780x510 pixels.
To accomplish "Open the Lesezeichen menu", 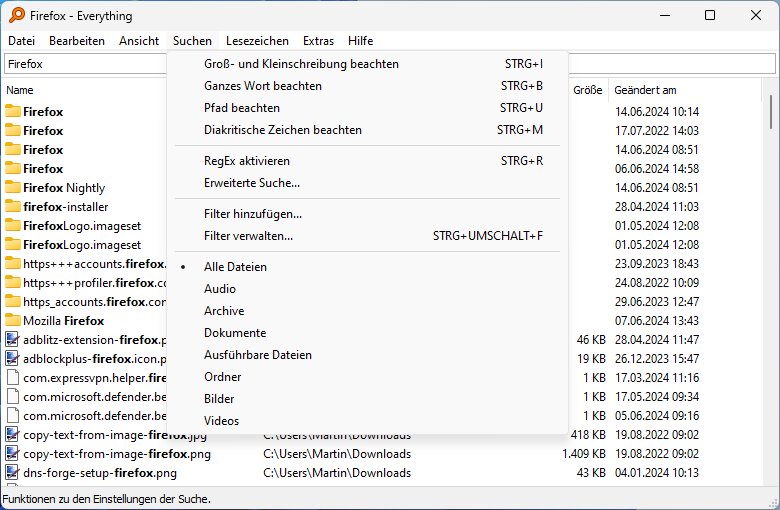I will tap(257, 41).
